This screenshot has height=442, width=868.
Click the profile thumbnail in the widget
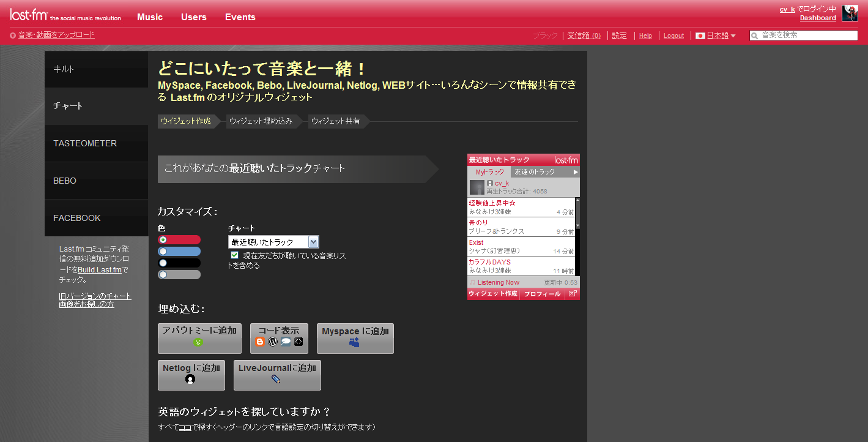click(x=477, y=187)
